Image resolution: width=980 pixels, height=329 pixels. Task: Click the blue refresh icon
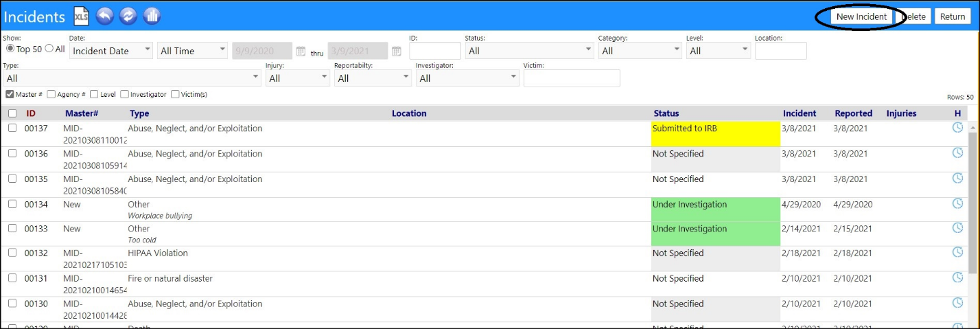pos(128,16)
